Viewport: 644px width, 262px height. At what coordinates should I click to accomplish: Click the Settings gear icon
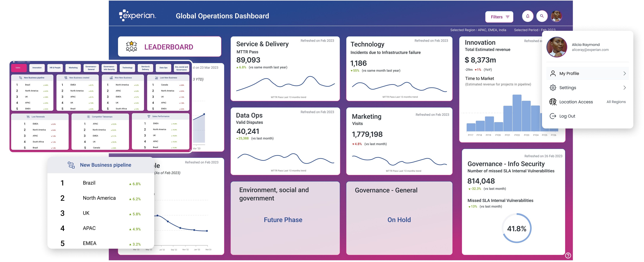tap(553, 88)
